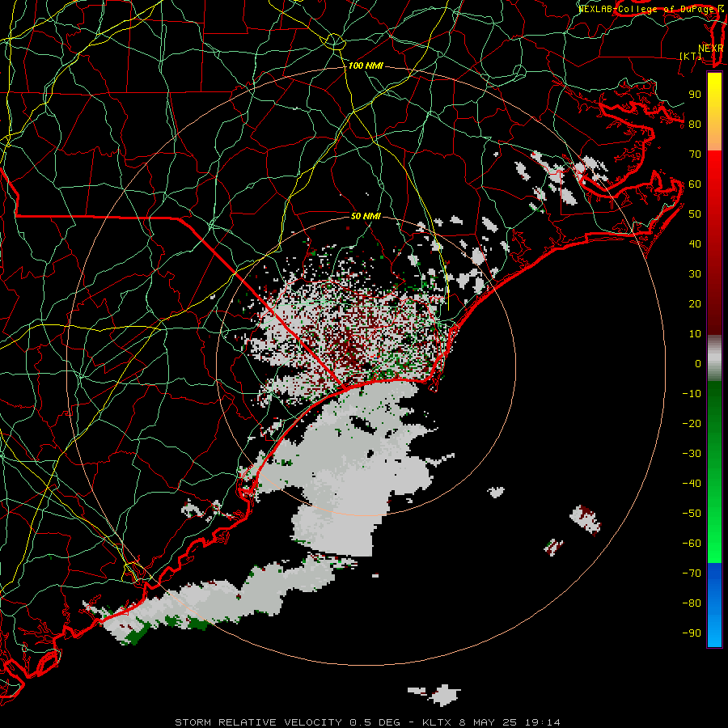Click the positive 90 scale label
The image size is (728, 728).
click(695, 95)
